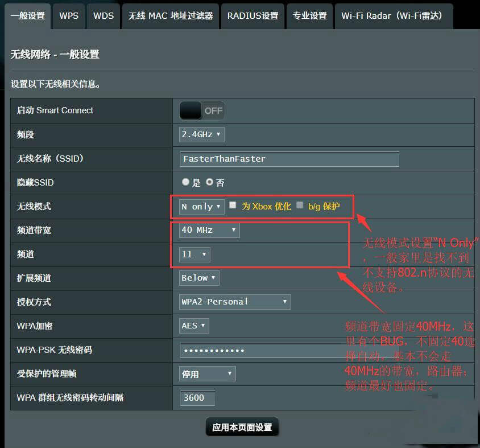Open the 频道带宽 dropdown showing 40 MHz
Screen dimensions: 480x448
click(x=208, y=230)
